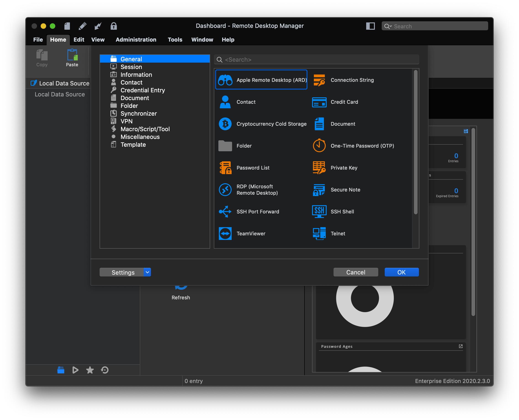Select the Folder category in left list
This screenshot has width=519, height=420.
(x=155, y=106)
